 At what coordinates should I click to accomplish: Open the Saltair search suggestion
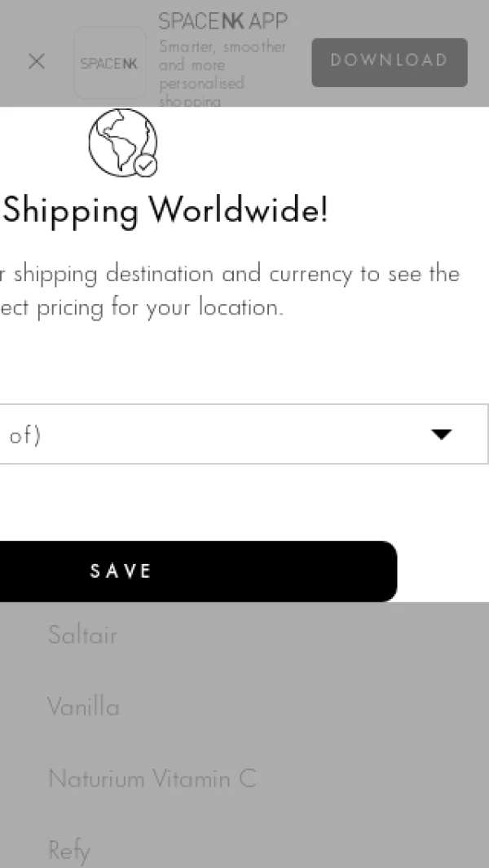click(x=82, y=635)
